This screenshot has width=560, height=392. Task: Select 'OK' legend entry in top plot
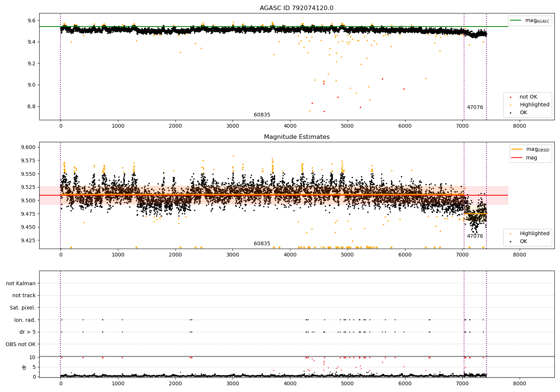click(x=523, y=113)
